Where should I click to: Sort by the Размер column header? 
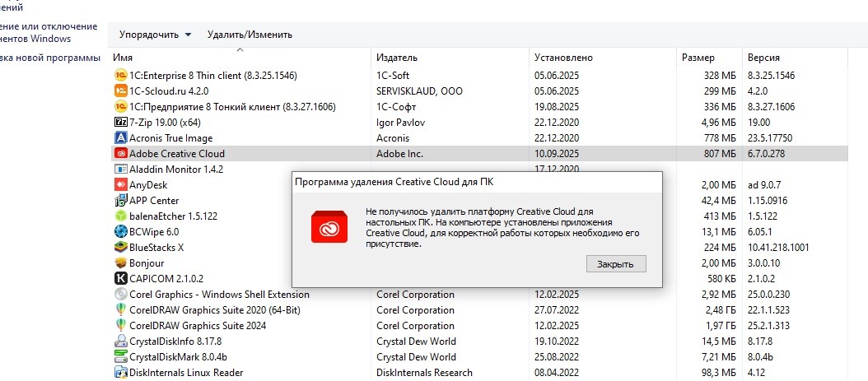point(698,58)
